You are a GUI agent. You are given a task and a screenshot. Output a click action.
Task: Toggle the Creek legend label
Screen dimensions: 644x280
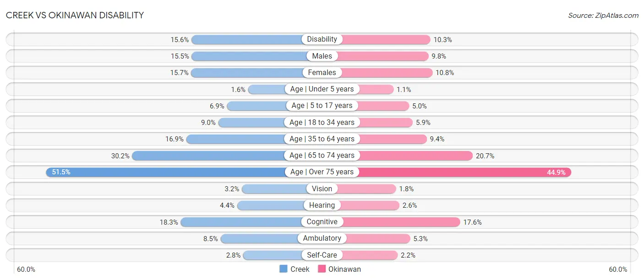300,269
